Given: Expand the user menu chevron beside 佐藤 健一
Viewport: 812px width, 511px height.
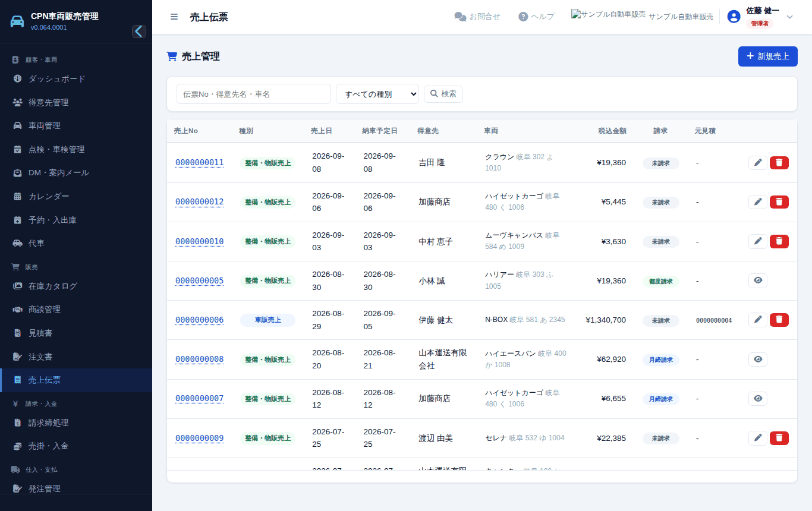Looking at the screenshot, I should (x=790, y=17).
